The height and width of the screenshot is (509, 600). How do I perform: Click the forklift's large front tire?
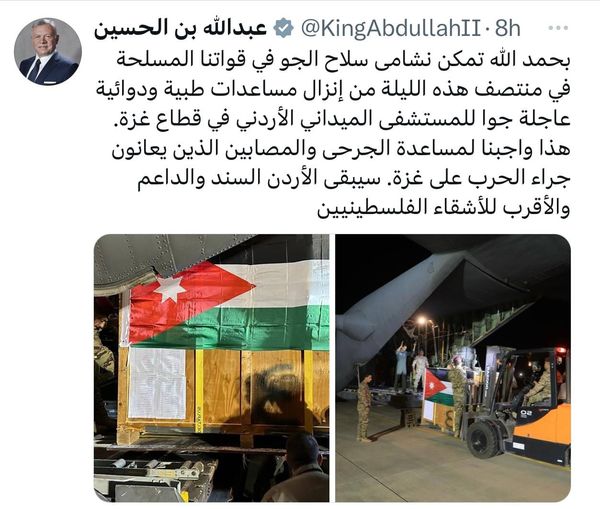click(483, 439)
